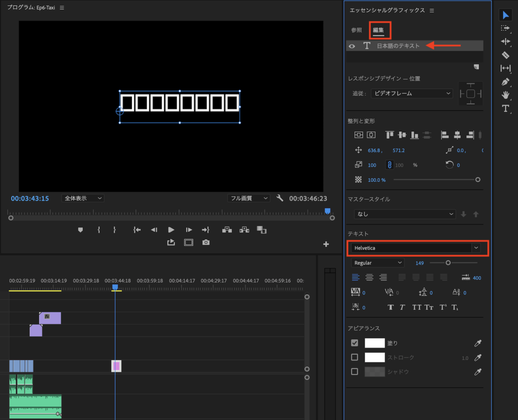518x420 pixels.
Task: Click the 塗り fill color swatch
Action: (375, 343)
